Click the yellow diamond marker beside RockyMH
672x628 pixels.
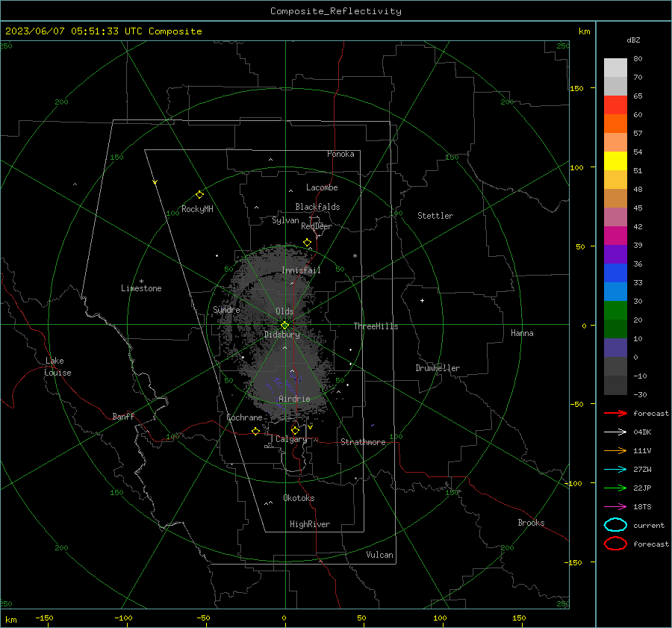199,195
